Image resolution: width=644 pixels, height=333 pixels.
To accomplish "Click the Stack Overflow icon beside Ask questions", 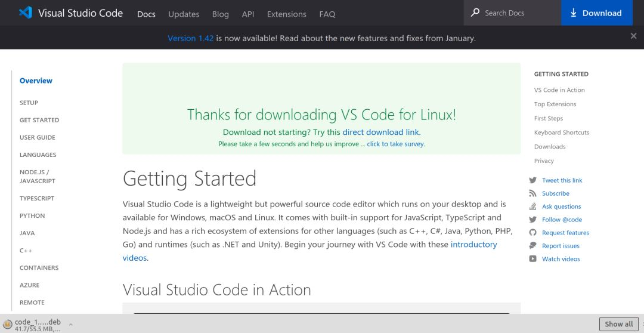I will pyautogui.click(x=532, y=206).
